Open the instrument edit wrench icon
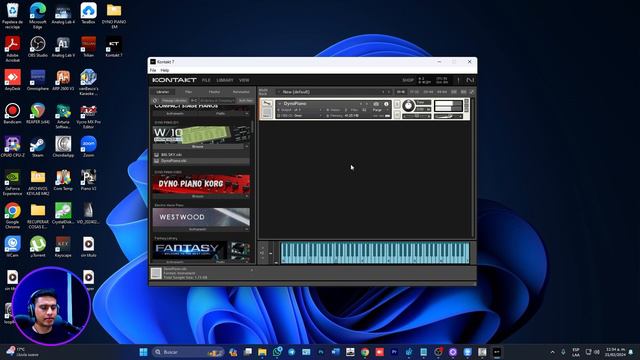 267,104
